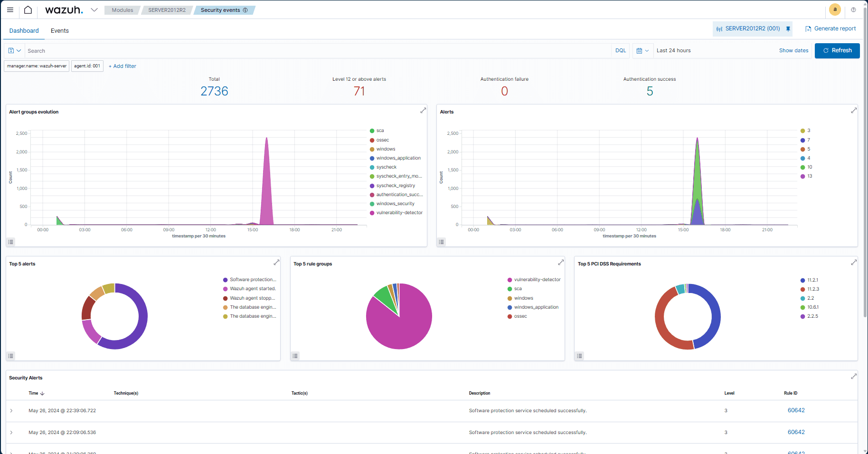Unpin agent SERVER2012R2 using pin icon

pyautogui.click(x=788, y=29)
